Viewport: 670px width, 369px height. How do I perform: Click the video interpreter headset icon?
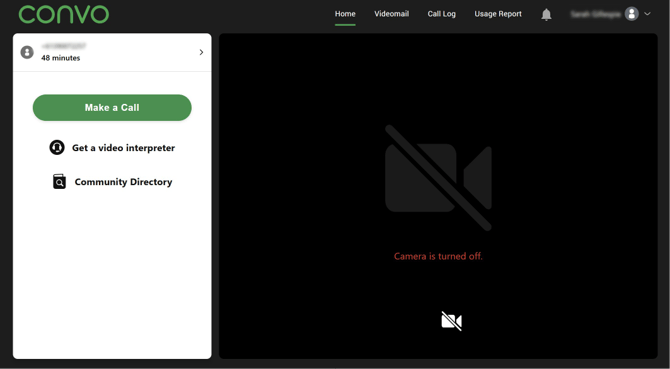57,147
